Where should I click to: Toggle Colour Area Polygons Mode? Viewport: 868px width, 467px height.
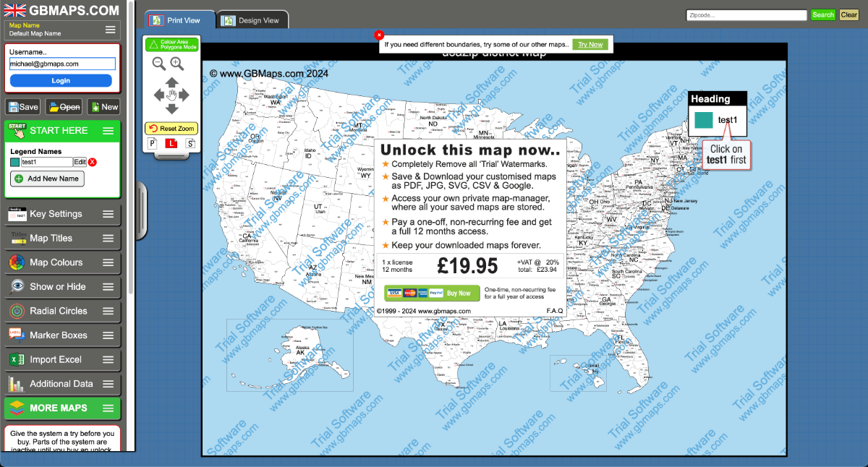click(x=171, y=45)
